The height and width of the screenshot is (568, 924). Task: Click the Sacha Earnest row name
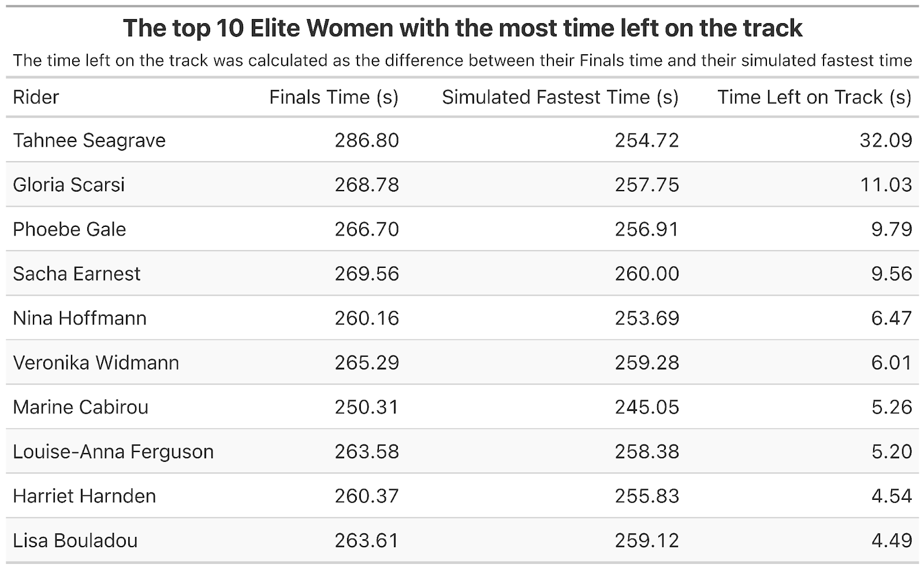coord(76,274)
